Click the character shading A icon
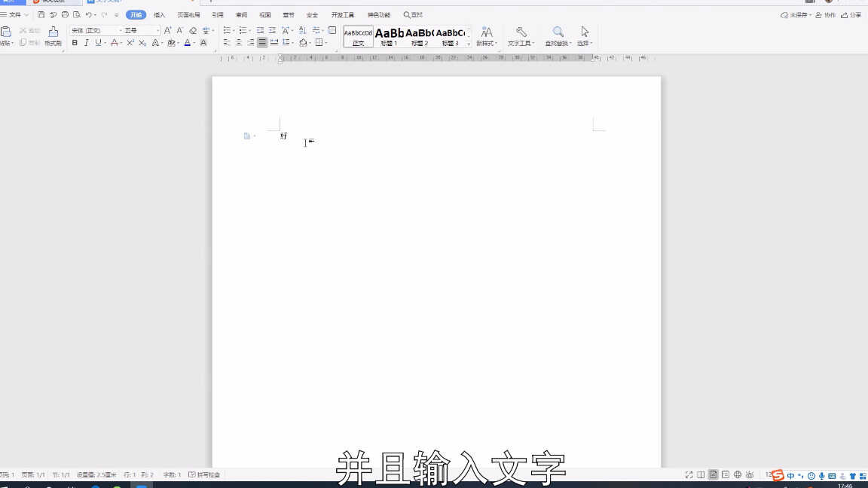The height and width of the screenshot is (488, 868). point(203,43)
